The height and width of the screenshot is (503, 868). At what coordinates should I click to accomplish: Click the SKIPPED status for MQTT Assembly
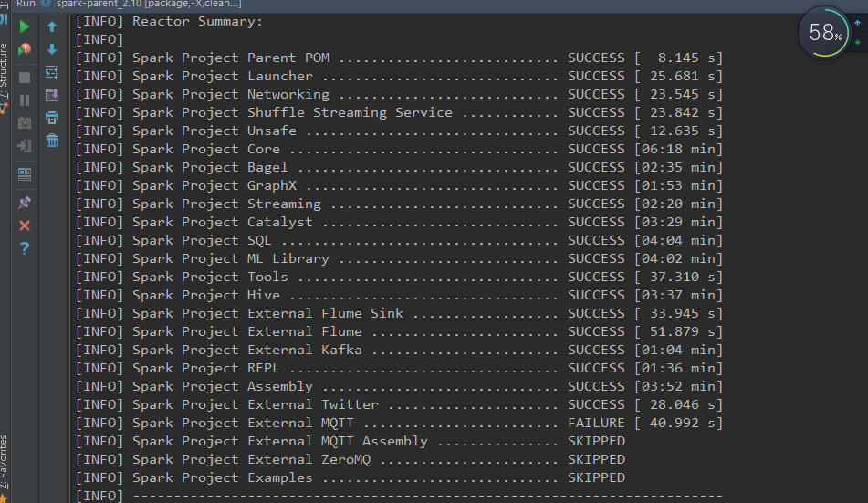tap(596, 442)
